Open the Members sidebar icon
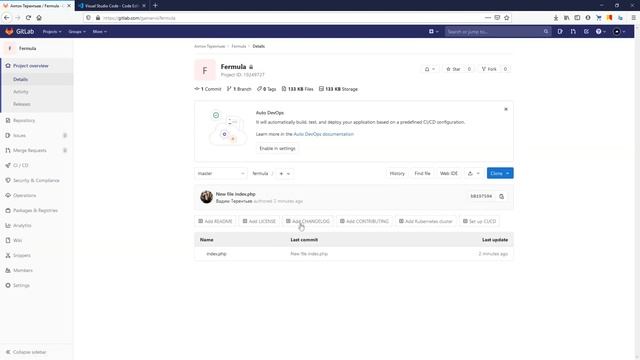 pos(8,270)
